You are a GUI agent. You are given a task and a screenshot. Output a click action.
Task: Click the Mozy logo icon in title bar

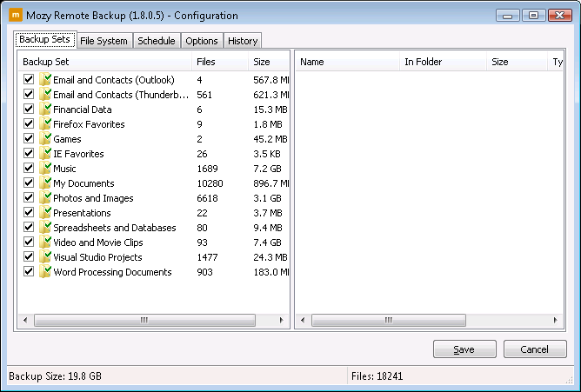15,15
